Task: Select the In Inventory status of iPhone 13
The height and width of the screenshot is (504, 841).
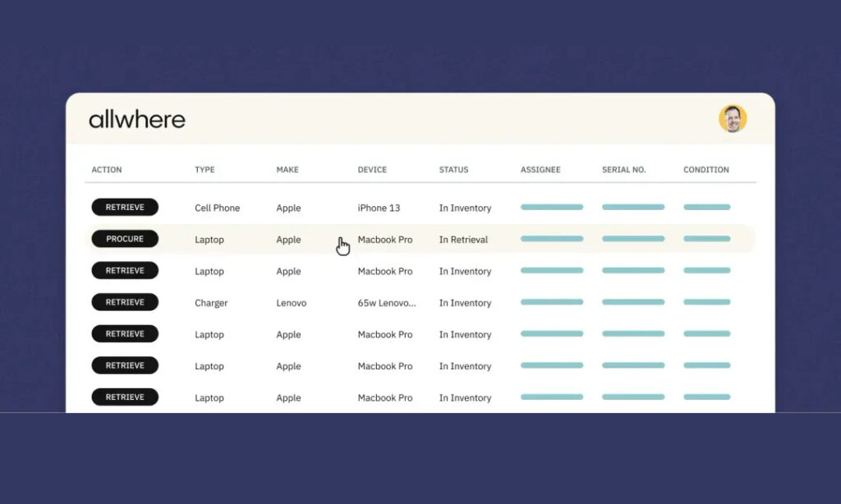Action: click(465, 208)
